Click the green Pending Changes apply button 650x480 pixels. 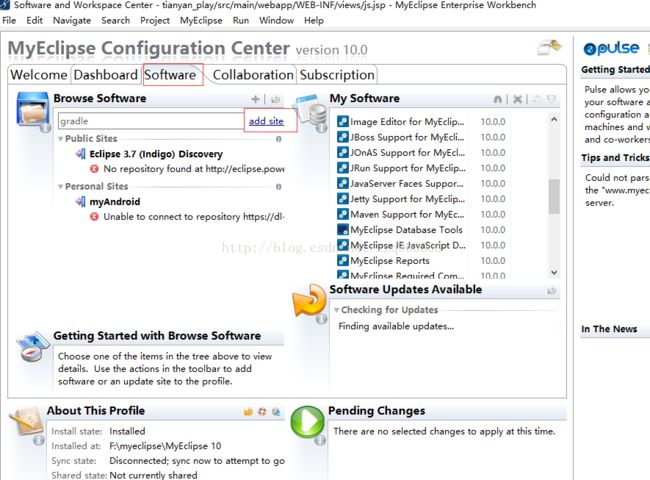coord(307,422)
